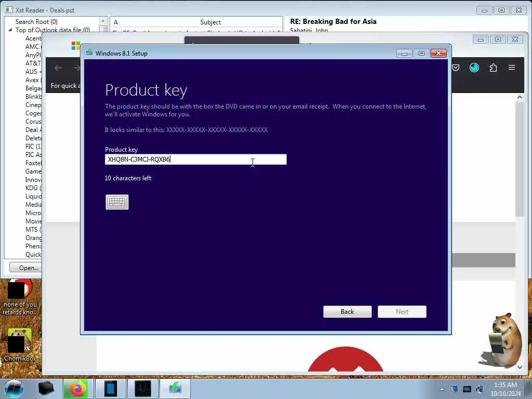Viewport: 532px width, 399px height.
Task: Open the blue phone taskbar app
Action: [110, 389]
